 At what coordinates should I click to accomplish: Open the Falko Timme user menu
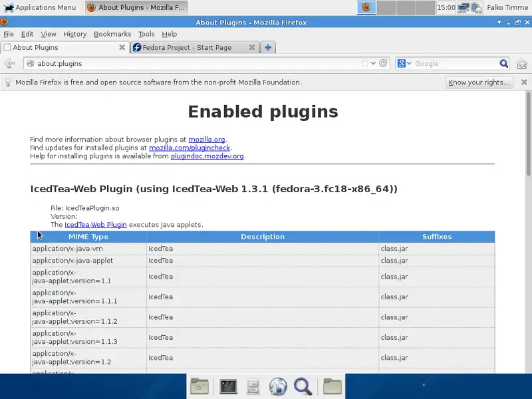click(507, 7)
